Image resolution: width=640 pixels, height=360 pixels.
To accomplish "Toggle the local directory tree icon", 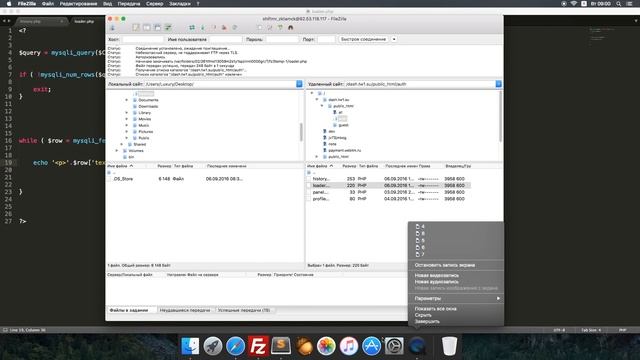I will (147, 27).
